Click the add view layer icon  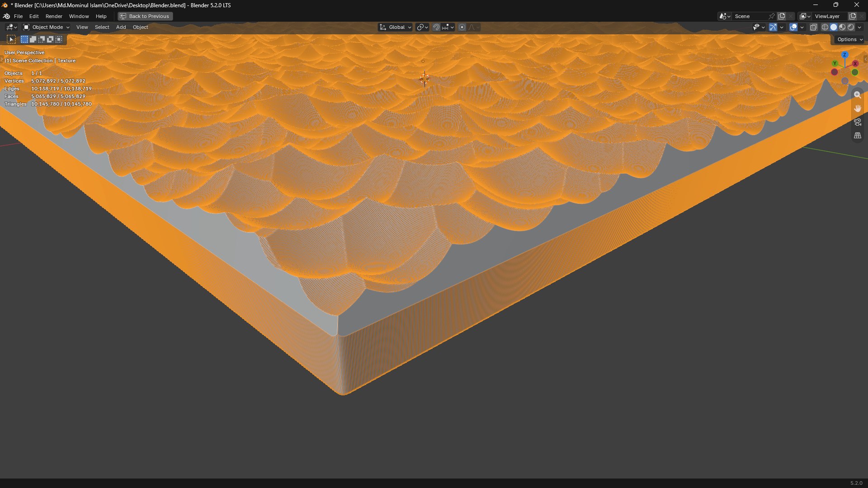point(853,16)
